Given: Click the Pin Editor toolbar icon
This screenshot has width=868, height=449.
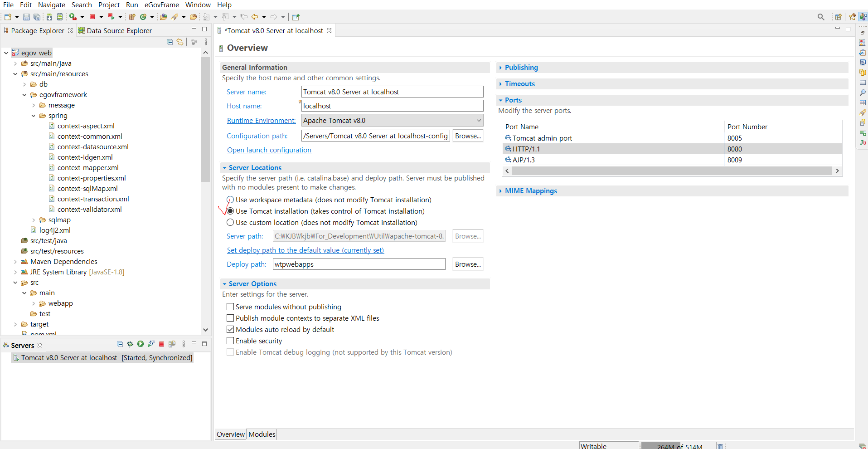Looking at the screenshot, I should point(296,17).
